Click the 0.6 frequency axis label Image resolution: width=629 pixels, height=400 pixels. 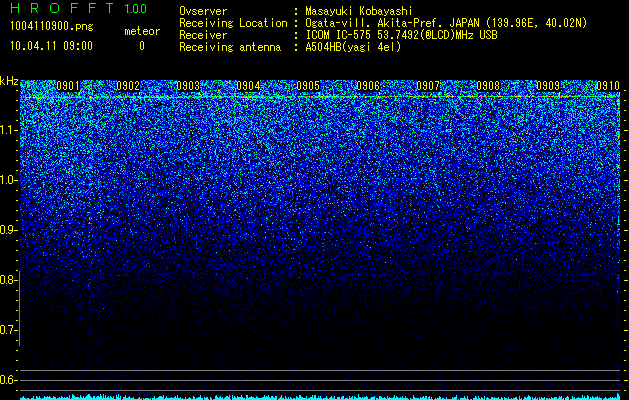pyautogui.click(x=8, y=380)
